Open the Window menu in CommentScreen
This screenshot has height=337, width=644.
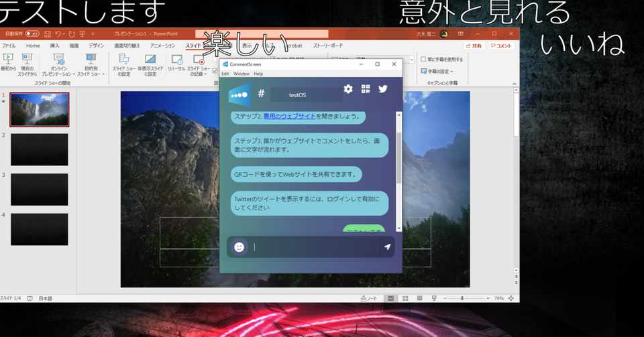pyautogui.click(x=241, y=74)
